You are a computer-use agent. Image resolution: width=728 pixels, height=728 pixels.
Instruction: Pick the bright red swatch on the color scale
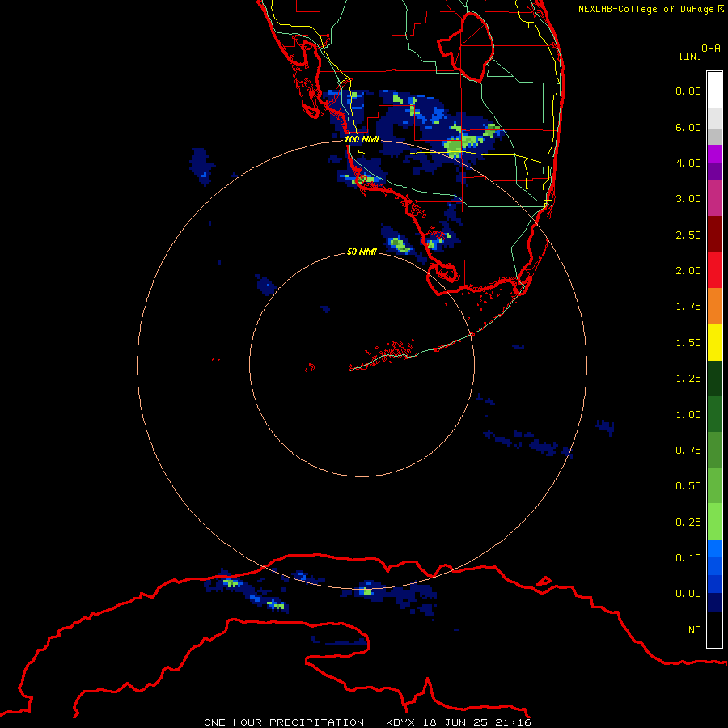[x=714, y=270]
